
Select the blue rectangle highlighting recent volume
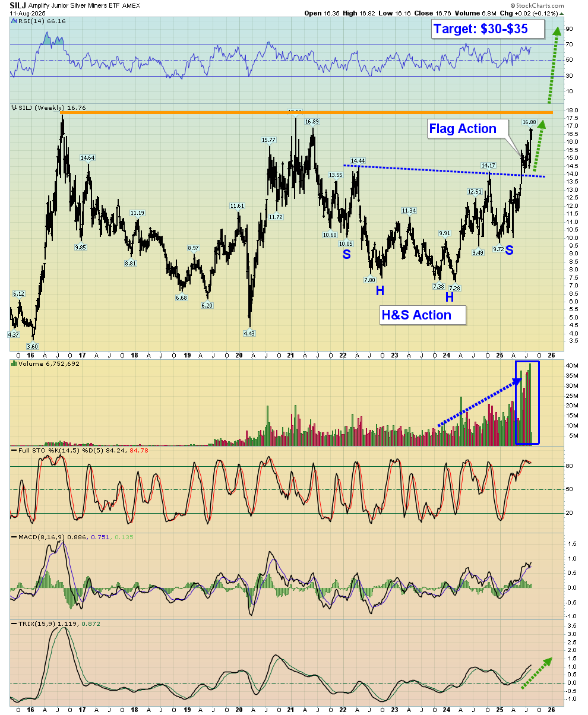pyautogui.click(x=527, y=403)
